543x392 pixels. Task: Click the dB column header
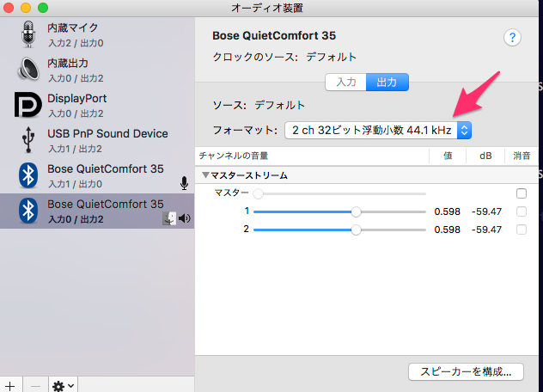coord(485,156)
